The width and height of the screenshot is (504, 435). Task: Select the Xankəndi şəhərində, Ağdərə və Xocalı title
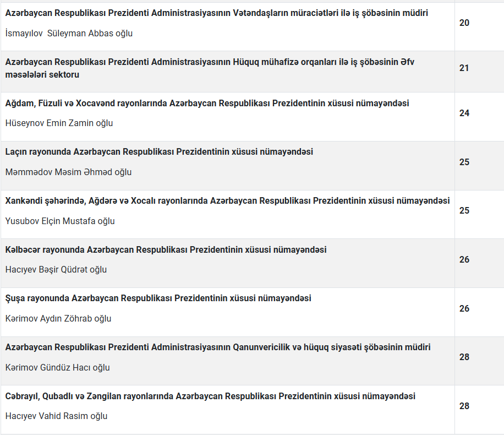click(x=227, y=200)
